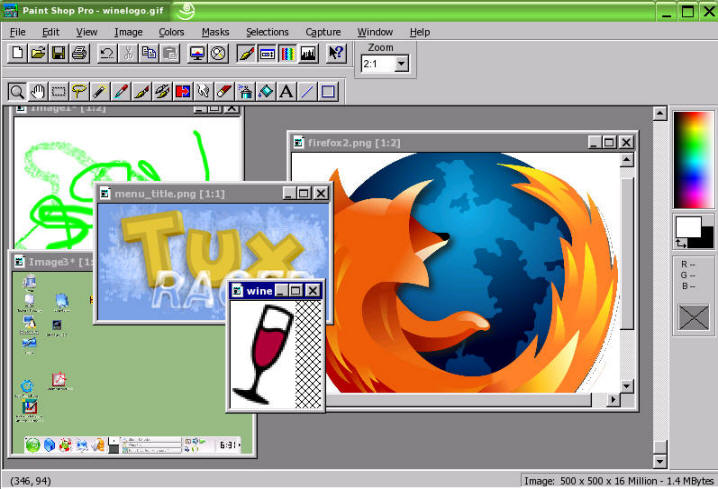Click workspace vertical scrollbar up arrow
Image resolution: width=718 pixels, height=489 pixels.
pos(659,113)
